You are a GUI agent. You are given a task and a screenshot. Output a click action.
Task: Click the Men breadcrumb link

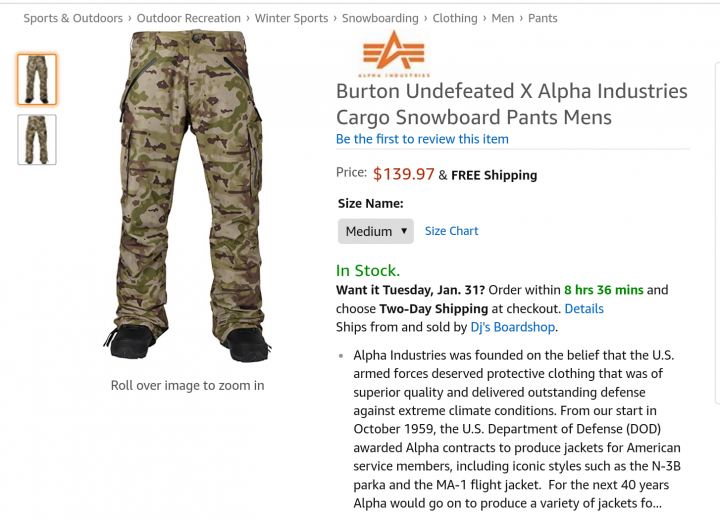503,18
